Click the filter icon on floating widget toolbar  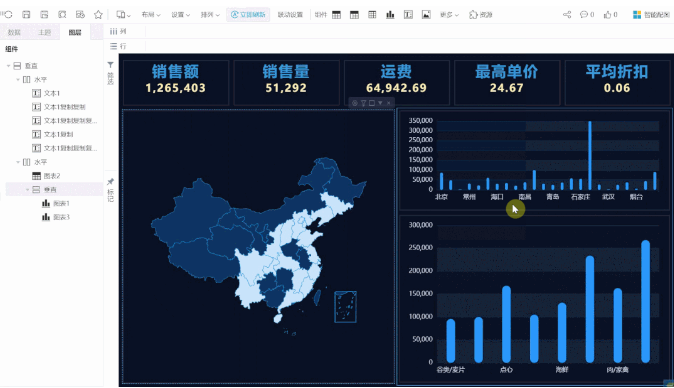pos(363,103)
